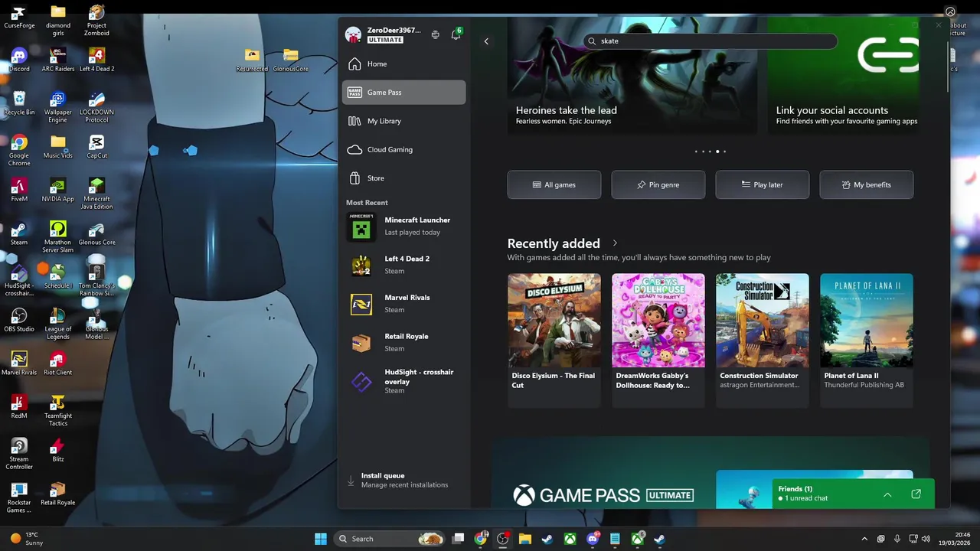Pop out the Friends panel
This screenshot has height=551, width=980.
point(916,494)
